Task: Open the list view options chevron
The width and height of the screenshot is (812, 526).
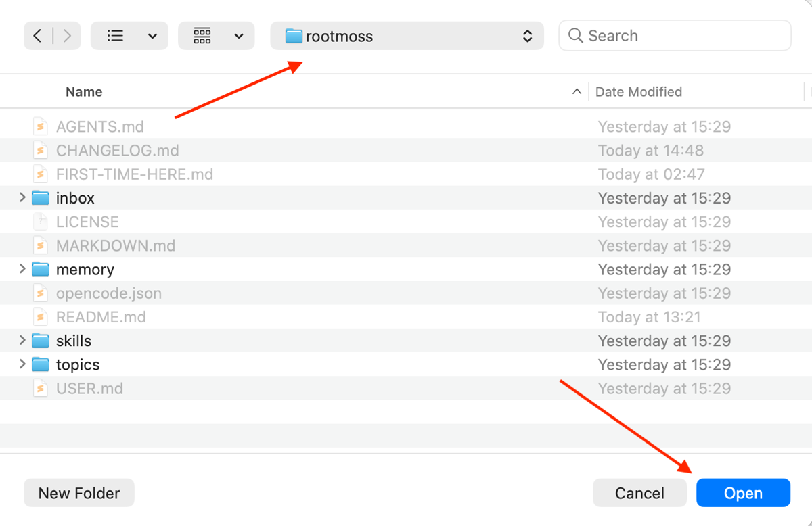Action: (x=152, y=36)
